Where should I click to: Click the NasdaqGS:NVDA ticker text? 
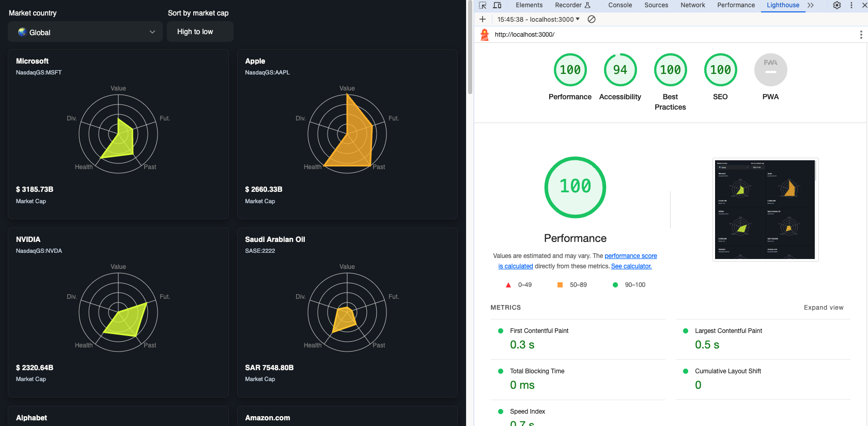(x=39, y=251)
